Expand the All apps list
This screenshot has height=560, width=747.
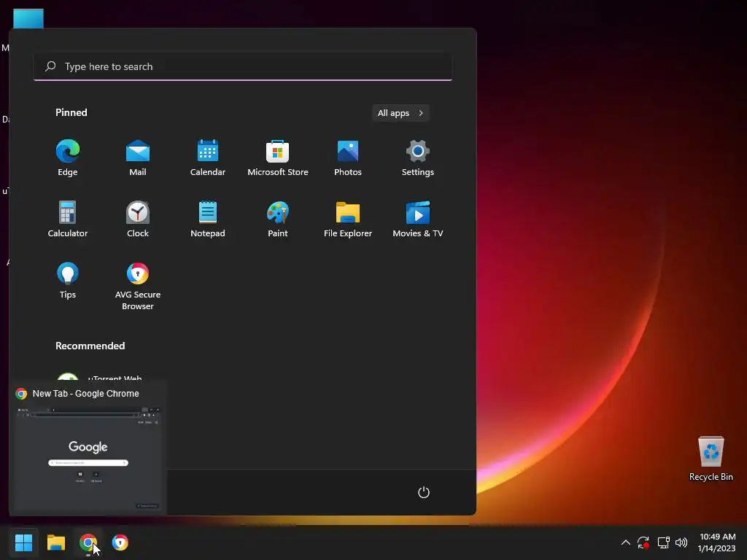coord(400,113)
